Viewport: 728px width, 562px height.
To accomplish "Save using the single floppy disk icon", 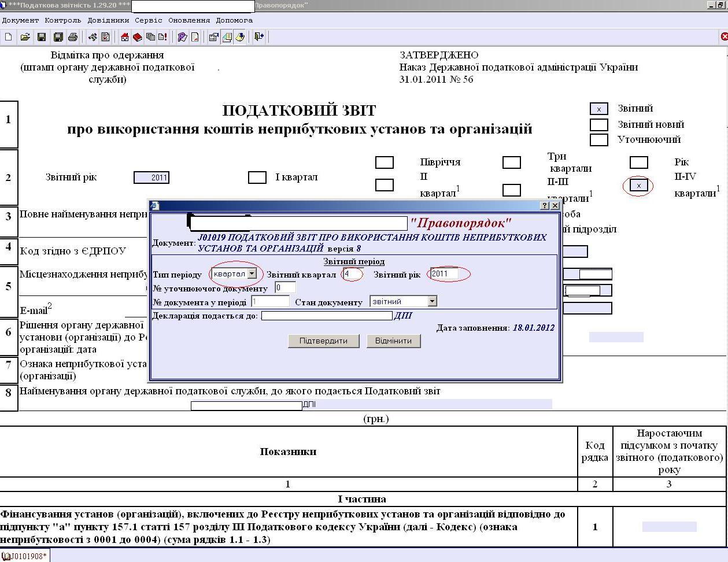I will tap(42, 37).
